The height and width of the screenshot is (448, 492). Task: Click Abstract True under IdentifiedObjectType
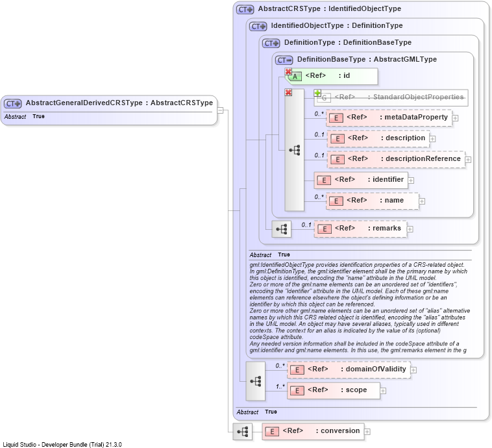pos(270,255)
